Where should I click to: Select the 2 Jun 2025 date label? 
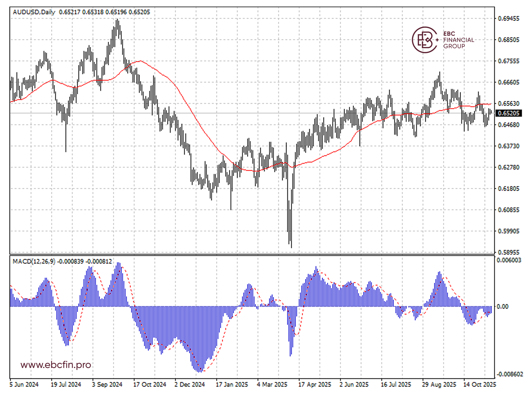(x=354, y=385)
